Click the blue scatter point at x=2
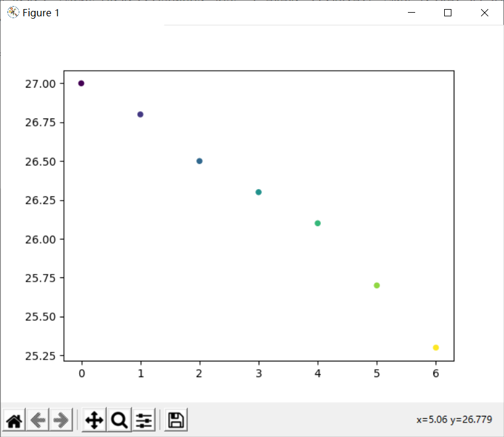The image size is (504, 437). coord(199,161)
